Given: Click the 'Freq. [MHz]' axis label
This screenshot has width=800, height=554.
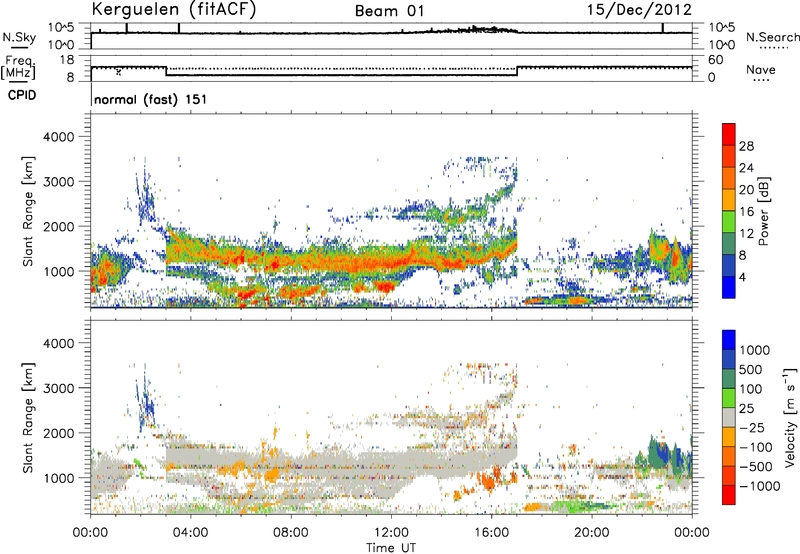Looking at the screenshot, I should tap(19, 68).
